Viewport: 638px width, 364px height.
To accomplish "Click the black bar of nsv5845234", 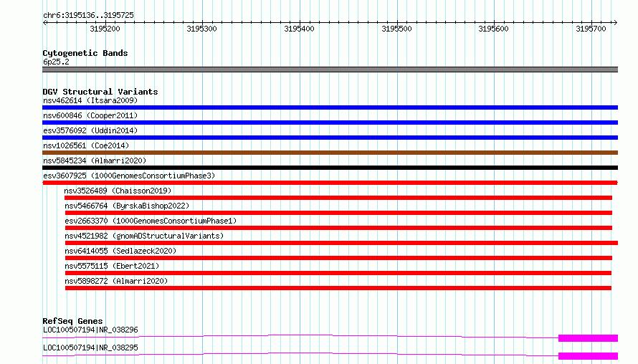I will (x=330, y=168).
